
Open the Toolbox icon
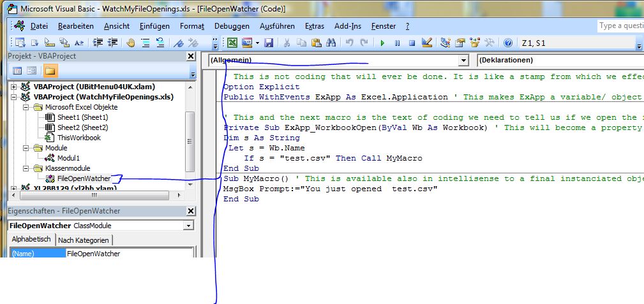coord(489,43)
